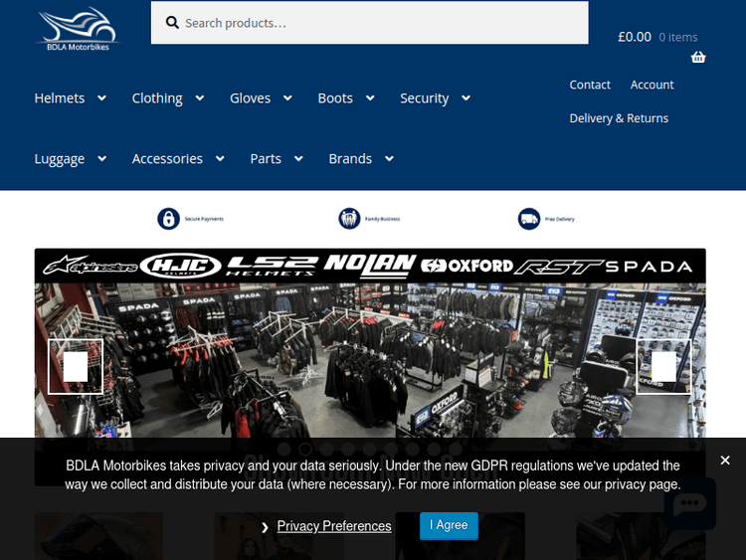
Task: Click the Privacy Preferences arrow chevron
Action: pos(265,527)
